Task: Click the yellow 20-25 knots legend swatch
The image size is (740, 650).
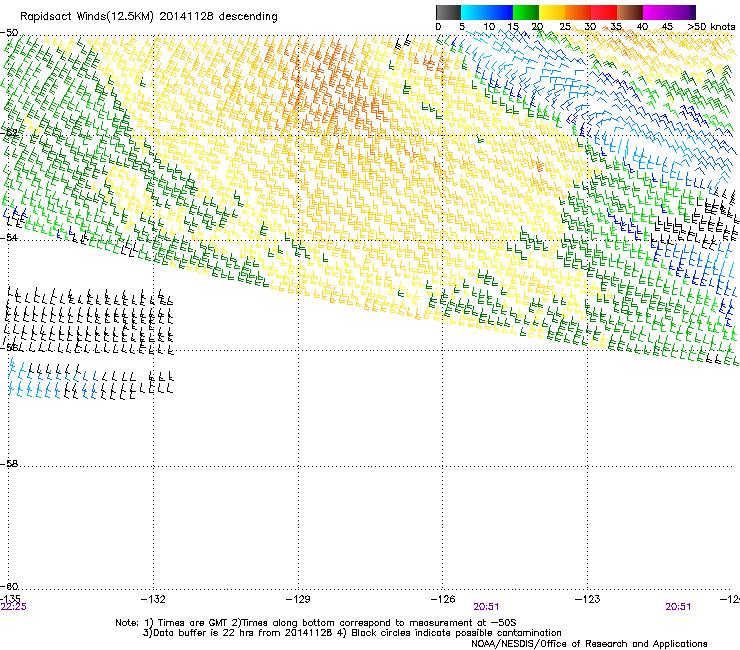Action: tap(552, 12)
